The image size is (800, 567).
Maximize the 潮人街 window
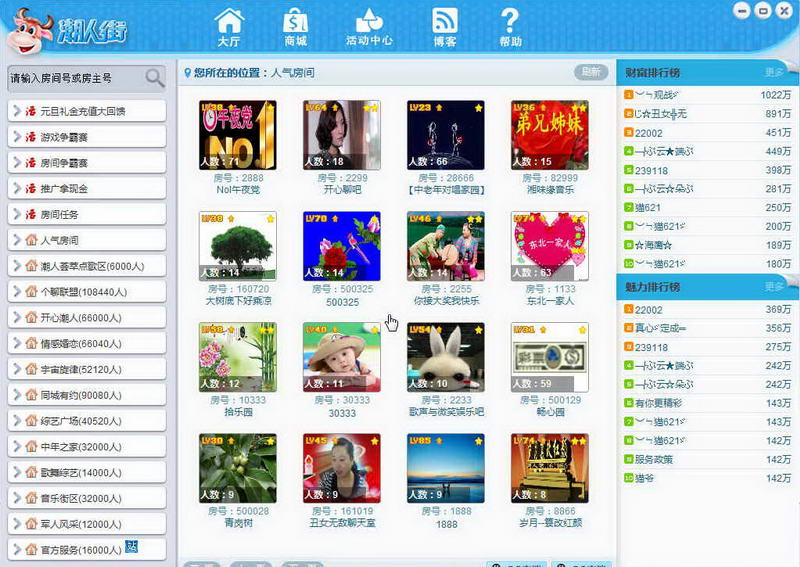click(x=763, y=11)
